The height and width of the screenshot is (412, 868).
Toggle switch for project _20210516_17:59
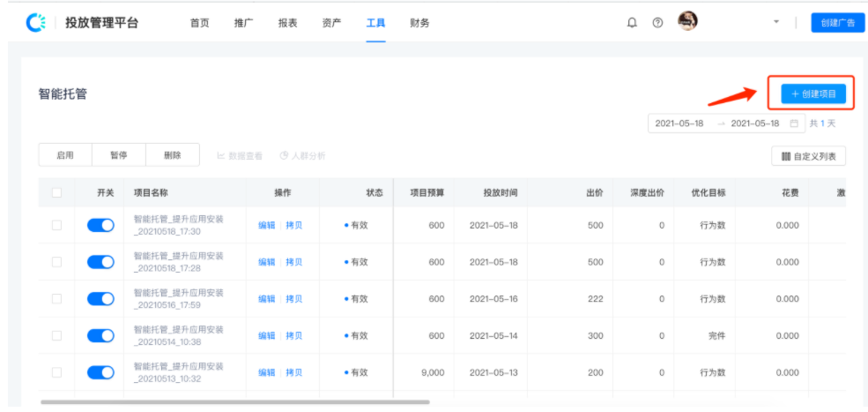pyautogui.click(x=100, y=299)
